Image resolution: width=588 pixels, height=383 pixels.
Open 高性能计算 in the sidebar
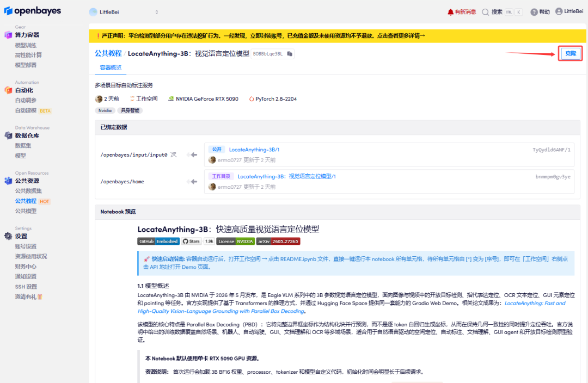[28, 55]
